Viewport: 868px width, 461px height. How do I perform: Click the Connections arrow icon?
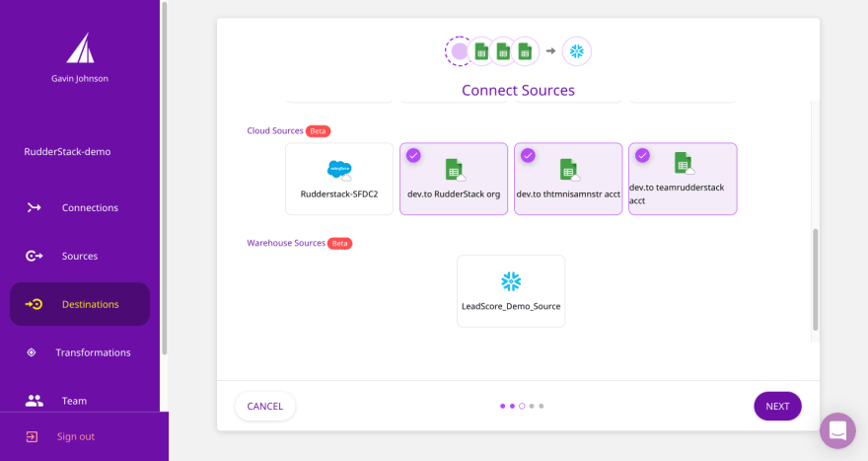(x=35, y=207)
